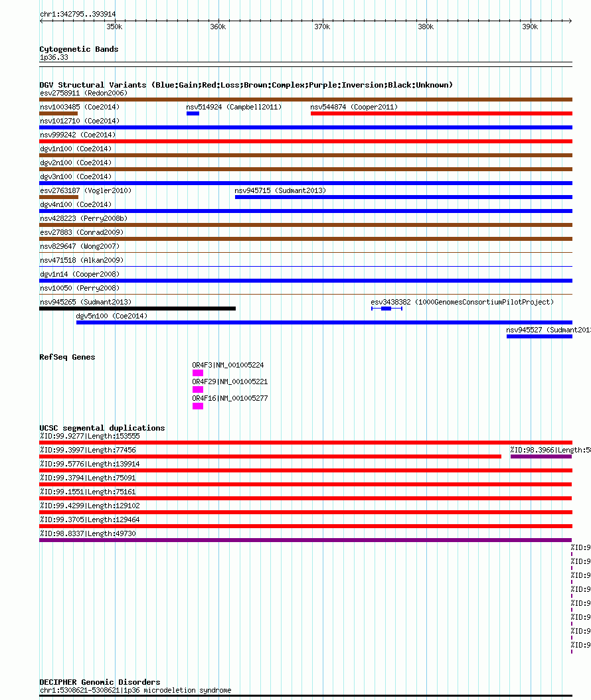Click the nsv514924 (Campbell2011) blue feature
The width and height of the screenshot is (591, 700).
tap(193, 113)
